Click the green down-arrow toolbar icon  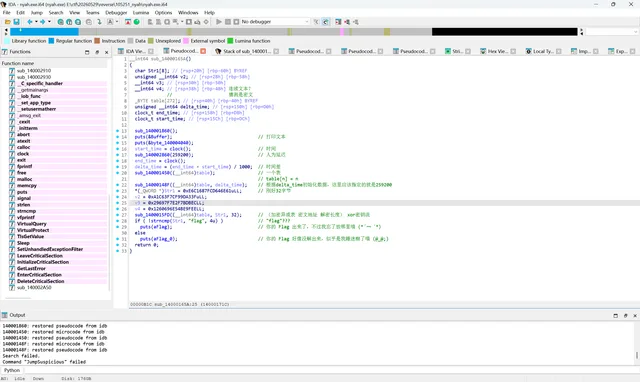click(x=99, y=22)
